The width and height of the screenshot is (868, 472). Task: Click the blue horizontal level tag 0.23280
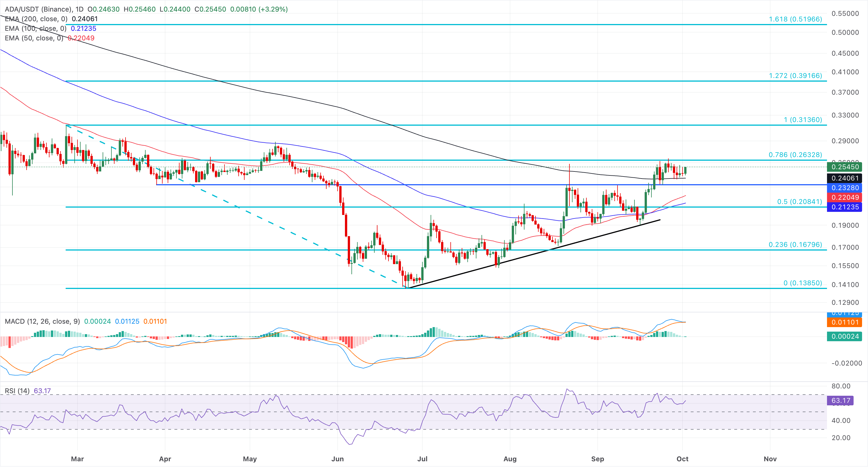pos(845,188)
